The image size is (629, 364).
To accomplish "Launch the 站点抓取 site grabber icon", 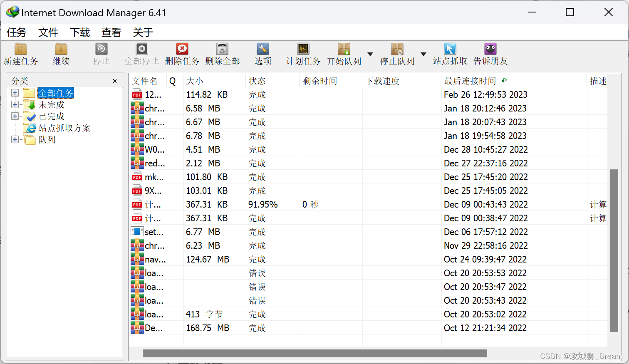I will coord(450,49).
